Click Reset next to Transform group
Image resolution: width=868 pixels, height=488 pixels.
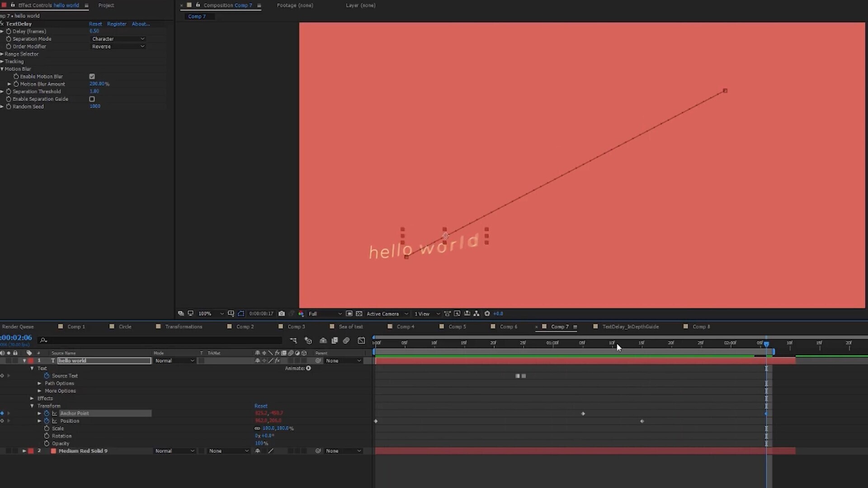(261, 406)
